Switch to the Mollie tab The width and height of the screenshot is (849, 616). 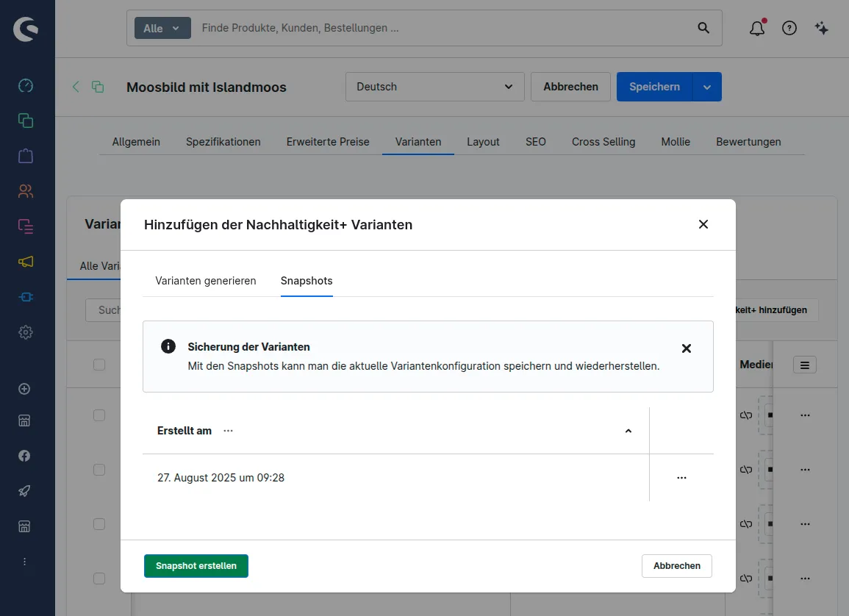(676, 142)
